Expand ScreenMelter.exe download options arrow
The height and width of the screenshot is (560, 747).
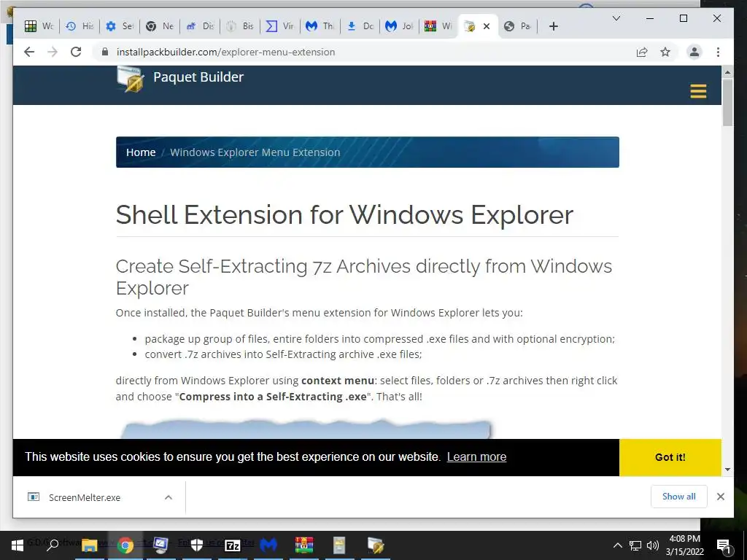click(169, 497)
